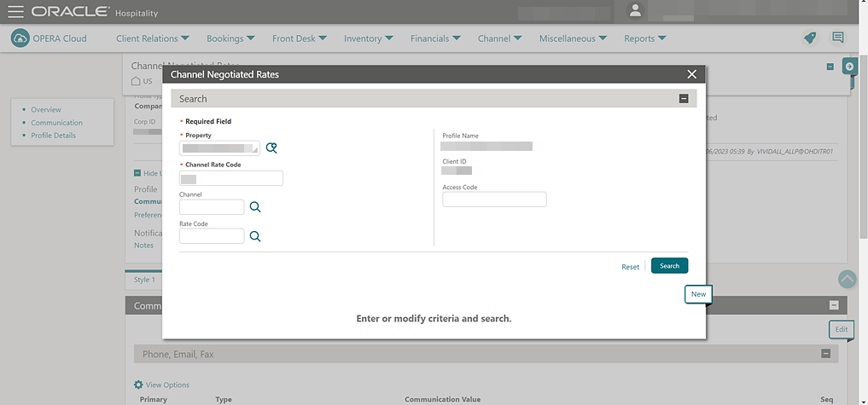The height and width of the screenshot is (405, 868).
Task: Click the New button
Action: (x=698, y=294)
